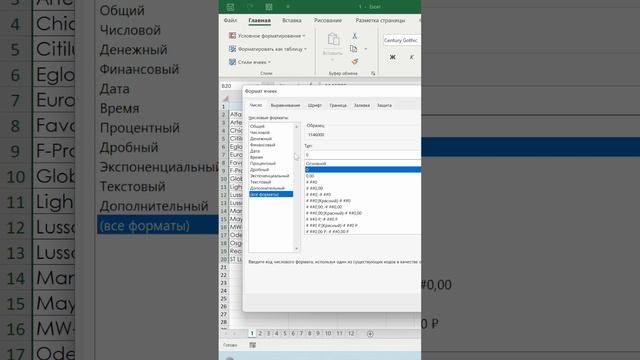Open the clipboard group dialog launcher
The image size is (640, 360).
pos(373,73)
